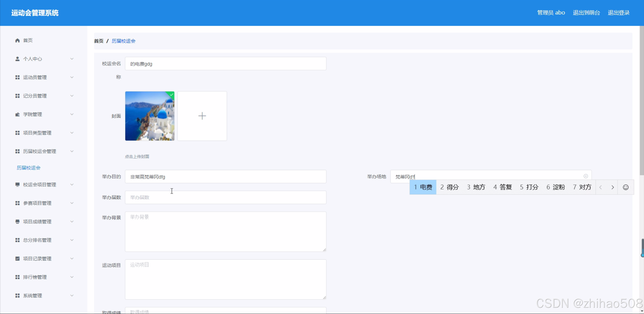This screenshot has width=644, height=314.
Task: Click the person icon for 个人中心
Action: click(17, 59)
